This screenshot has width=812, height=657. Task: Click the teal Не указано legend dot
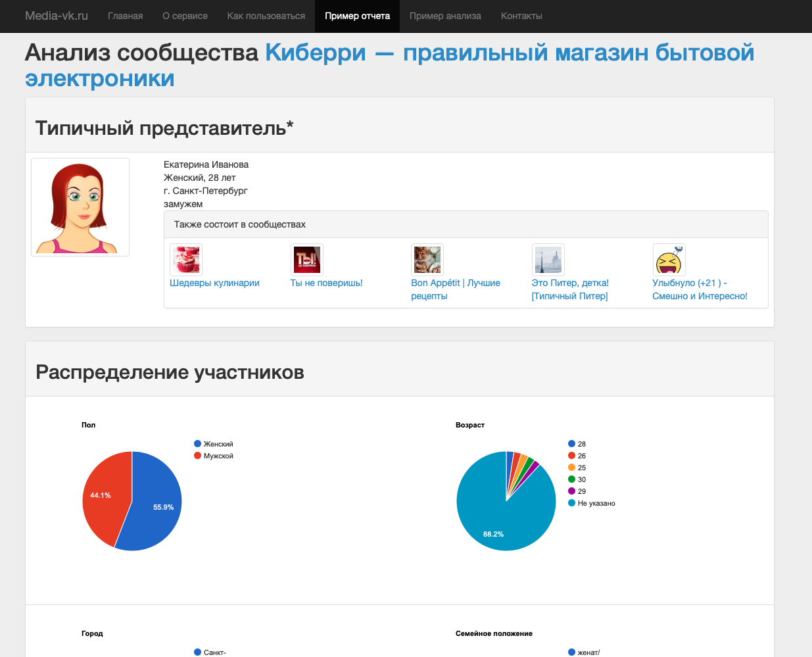pyautogui.click(x=571, y=503)
